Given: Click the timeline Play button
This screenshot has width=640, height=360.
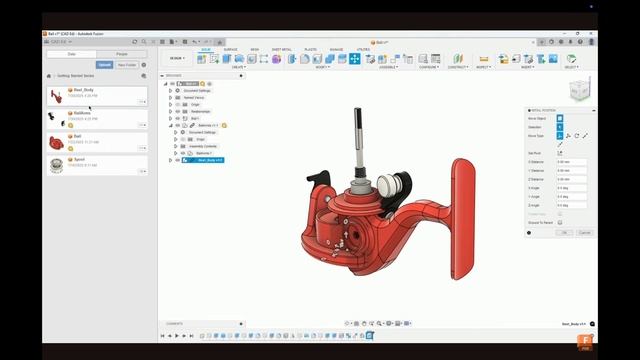Looking at the screenshot, I should click(177, 336).
